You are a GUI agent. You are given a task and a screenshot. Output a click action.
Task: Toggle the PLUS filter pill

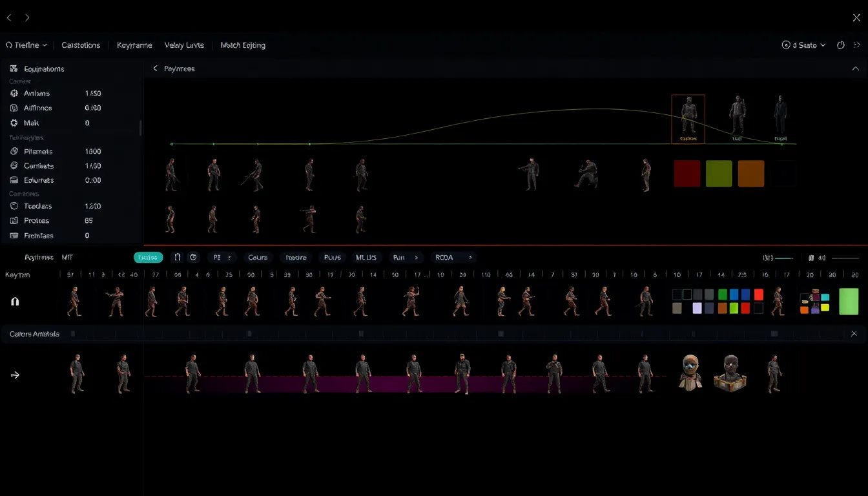pyautogui.click(x=332, y=257)
